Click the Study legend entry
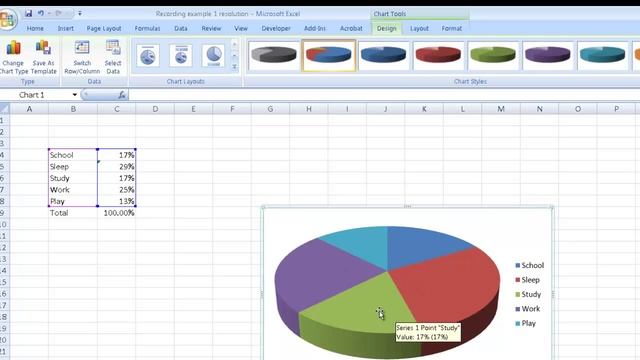The height and width of the screenshot is (360, 640). (528, 294)
